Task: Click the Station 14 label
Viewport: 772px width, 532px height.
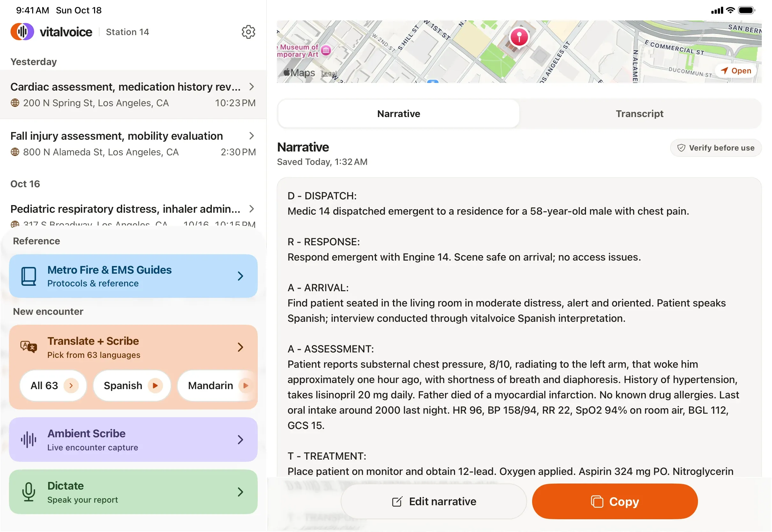Action: [x=127, y=32]
